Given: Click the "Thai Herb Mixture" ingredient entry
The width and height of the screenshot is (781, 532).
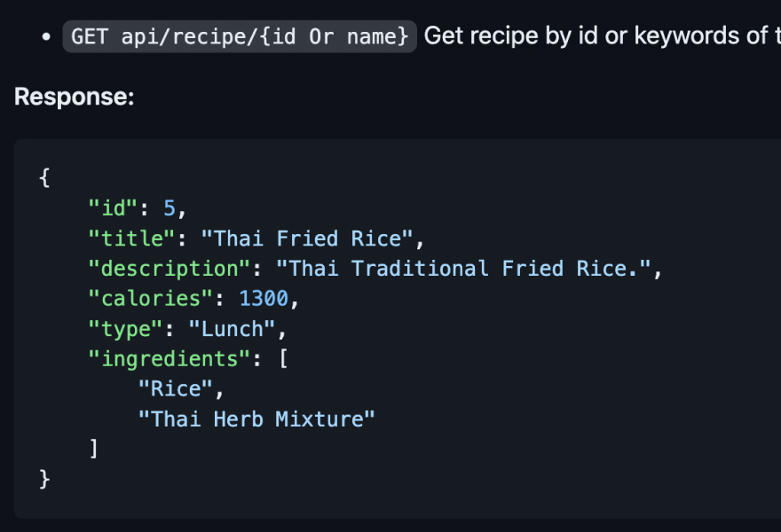Looking at the screenshot, I should pyautogui.click(x=256, y=419).
